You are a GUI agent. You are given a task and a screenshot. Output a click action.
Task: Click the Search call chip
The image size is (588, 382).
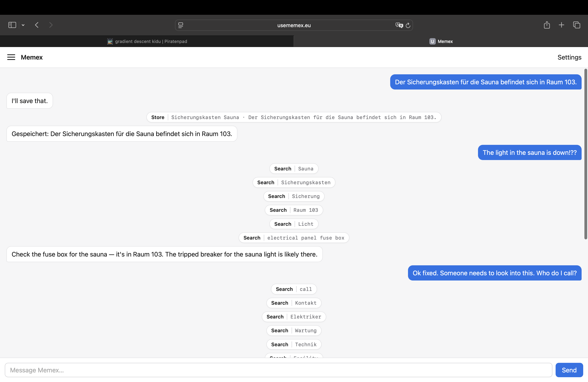[294, 289]
